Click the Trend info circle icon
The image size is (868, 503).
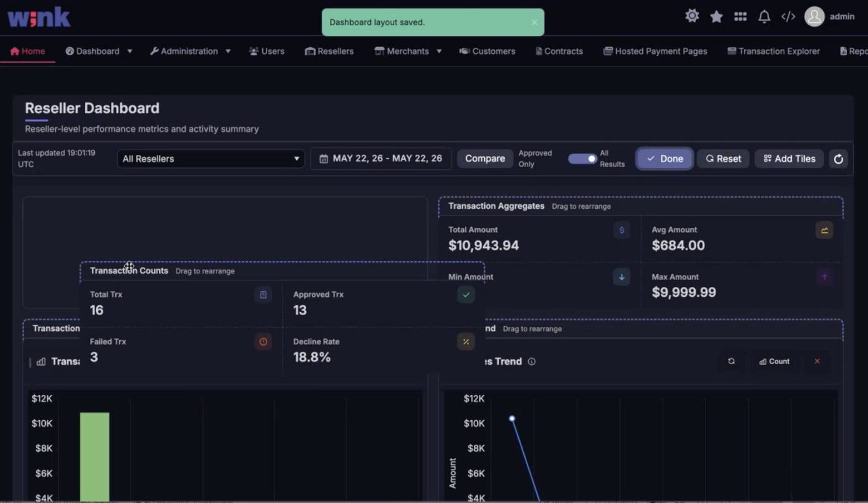pyautogui.click(x=531, y=362)
